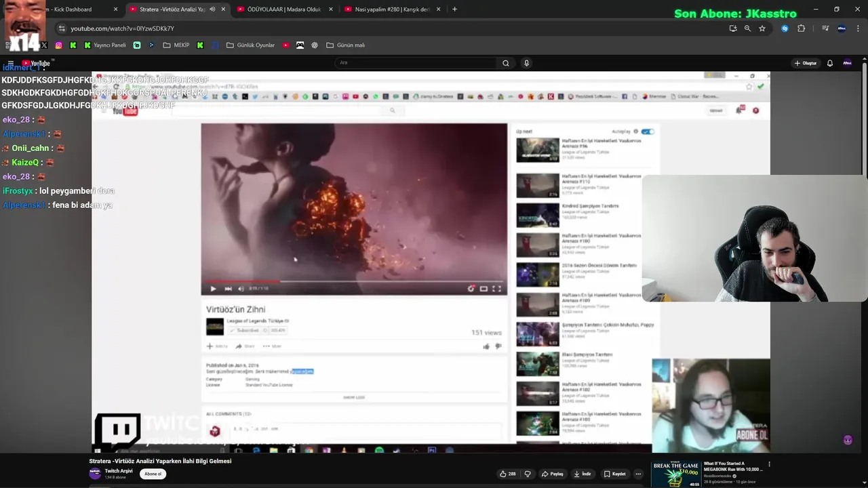
Task: Click the install app icon in address bar
Action: 733,28
